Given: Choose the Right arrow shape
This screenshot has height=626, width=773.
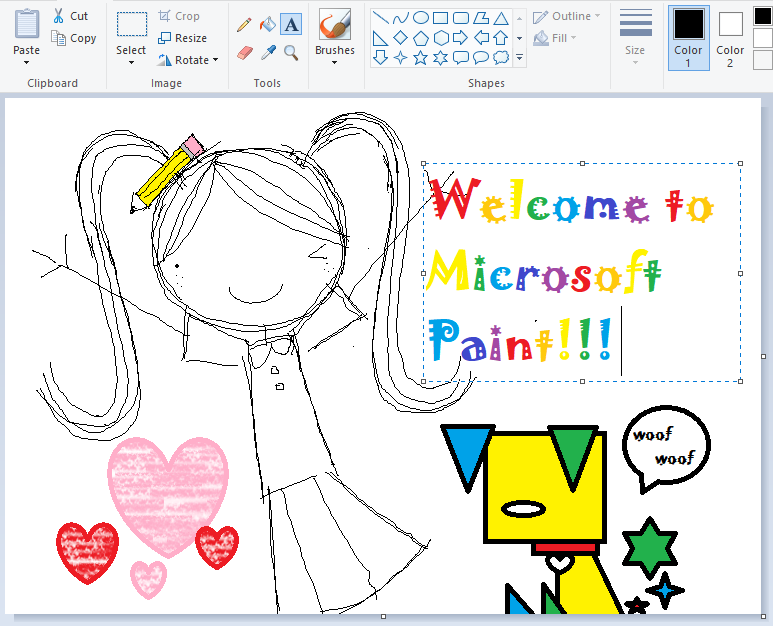Looking at the screenshot, I should point(460,38).
